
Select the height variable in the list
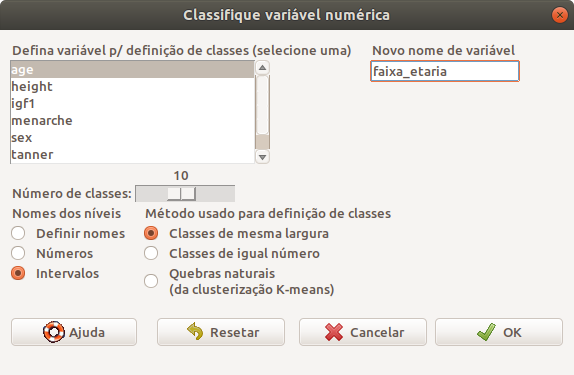coord(133,86)
